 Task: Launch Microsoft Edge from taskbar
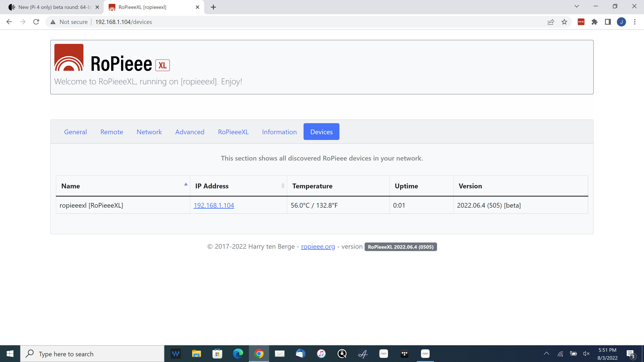click(238, 354)
